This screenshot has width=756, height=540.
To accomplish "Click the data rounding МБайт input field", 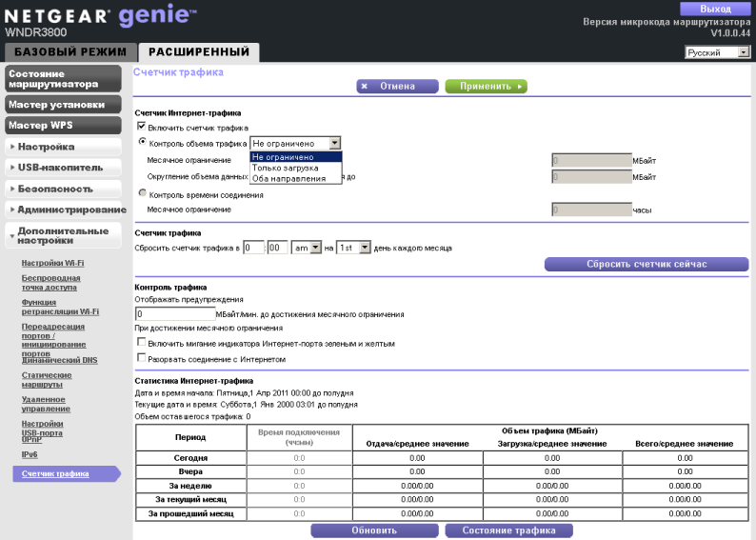I will point(591,176).
